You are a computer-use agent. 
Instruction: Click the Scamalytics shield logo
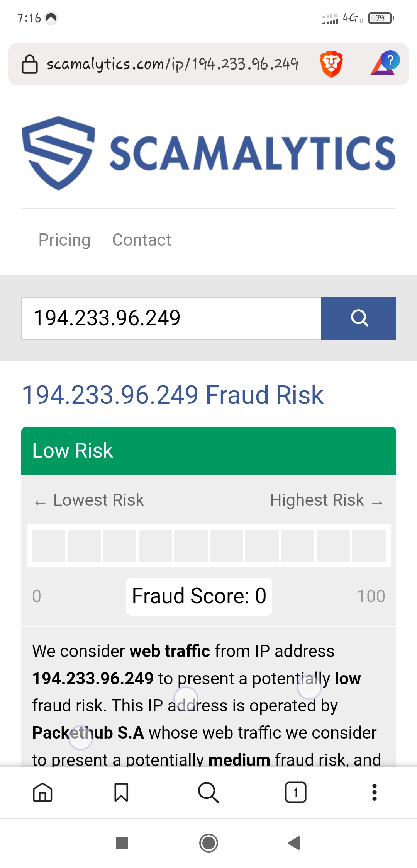[x=58, y=153]
